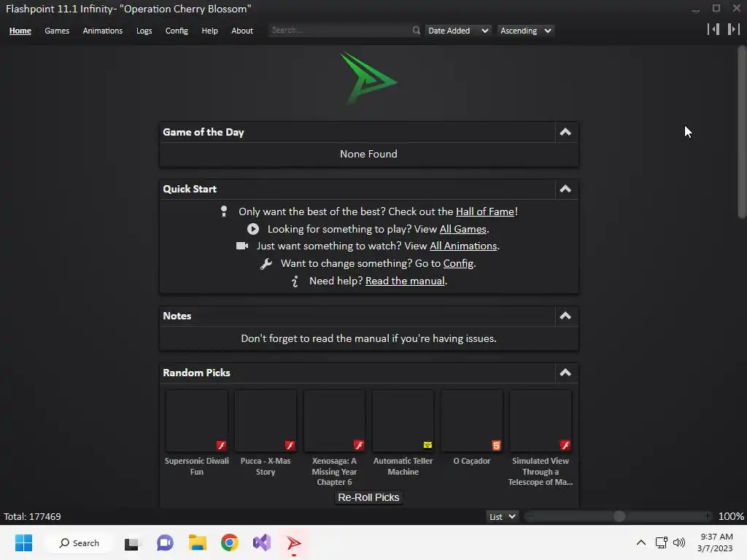This screenshot has height=560, width=747.
Task: Follow the All Games link
Action: (463, 229)
